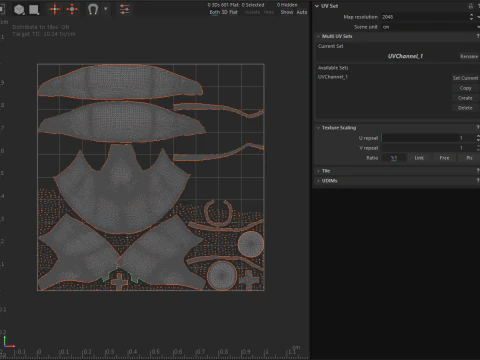Viewport: 480px width, 360px height.
Task: Click the Map resolution stepper arrows
Action: coord(471,17)
